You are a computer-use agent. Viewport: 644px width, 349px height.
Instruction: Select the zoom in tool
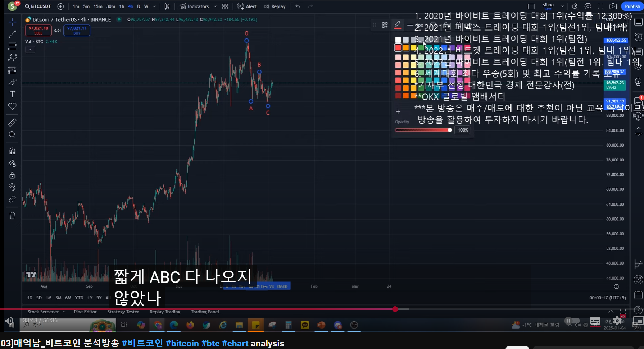(x=12, y=134)
